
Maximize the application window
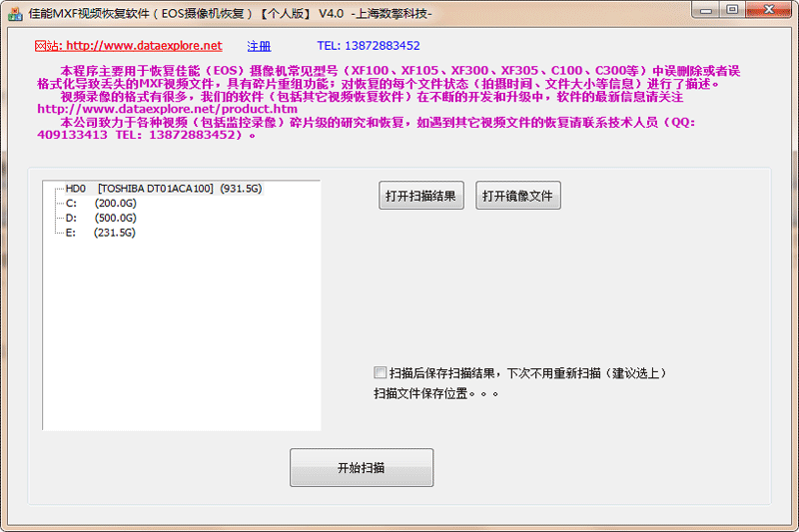tap(733, 11)
